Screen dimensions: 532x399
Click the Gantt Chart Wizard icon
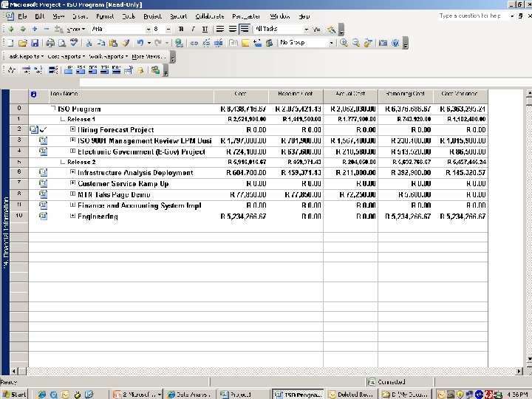click(x=332, y=30)
